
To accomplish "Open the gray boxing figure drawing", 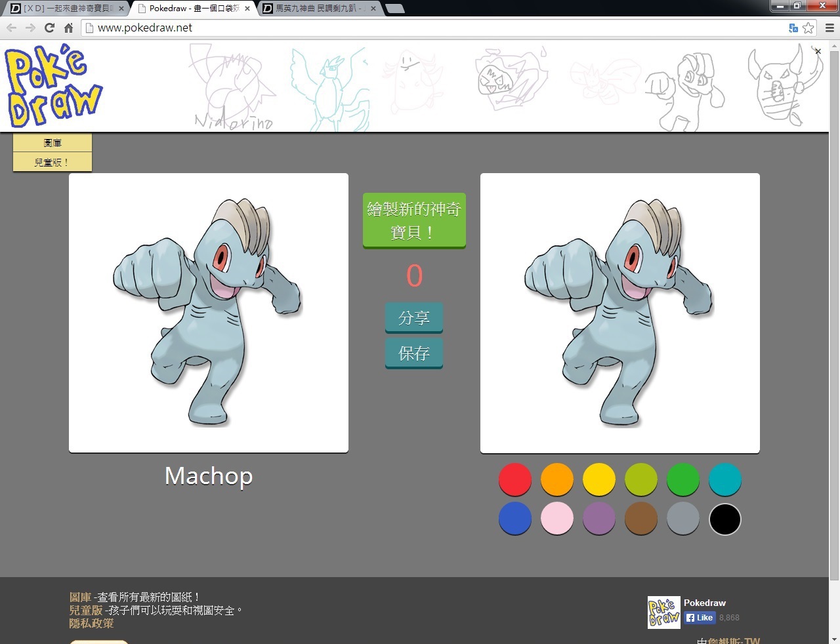I will pyautogui.click(x=684, y=92).
